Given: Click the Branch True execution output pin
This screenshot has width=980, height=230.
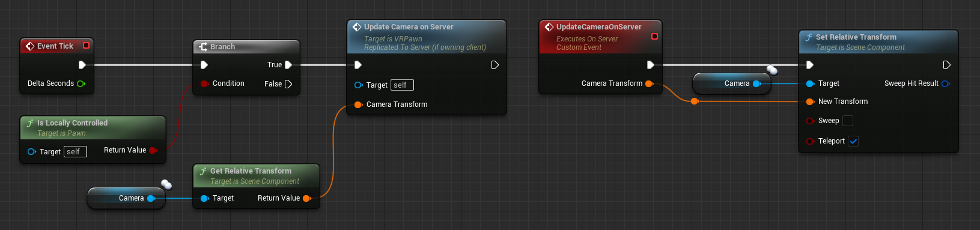Looking at the screenshot, I should click(x=288, y=65).
